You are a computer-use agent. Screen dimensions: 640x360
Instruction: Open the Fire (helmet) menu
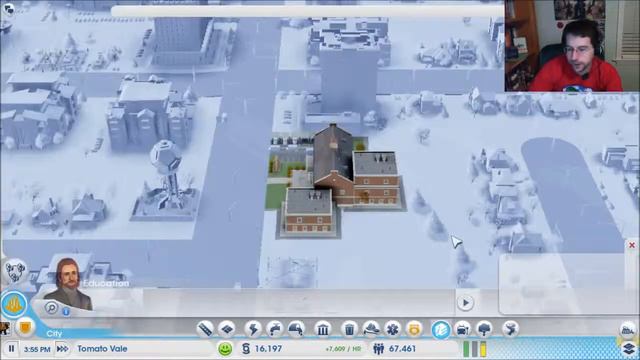click(371, 329)
